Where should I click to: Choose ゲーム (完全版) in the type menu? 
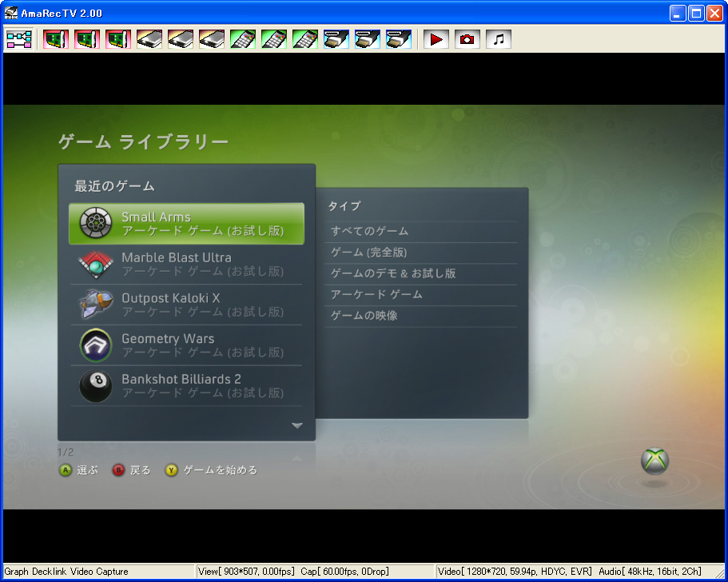click(421, 253)
